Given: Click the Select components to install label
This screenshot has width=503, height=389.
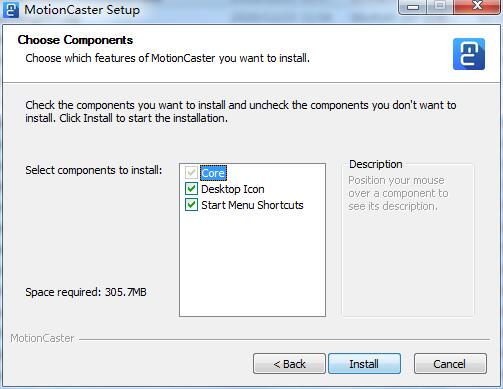Looking at the screenshot, I should [94, 170].
